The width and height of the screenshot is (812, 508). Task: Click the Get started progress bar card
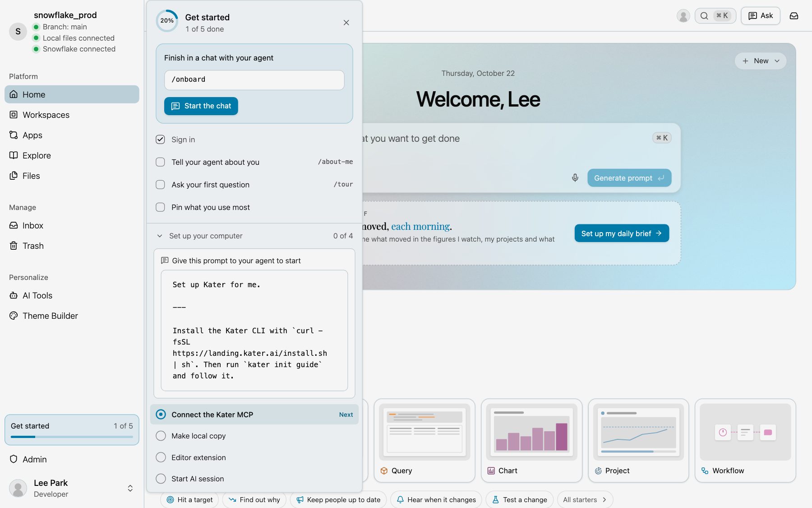pos(72,430)
